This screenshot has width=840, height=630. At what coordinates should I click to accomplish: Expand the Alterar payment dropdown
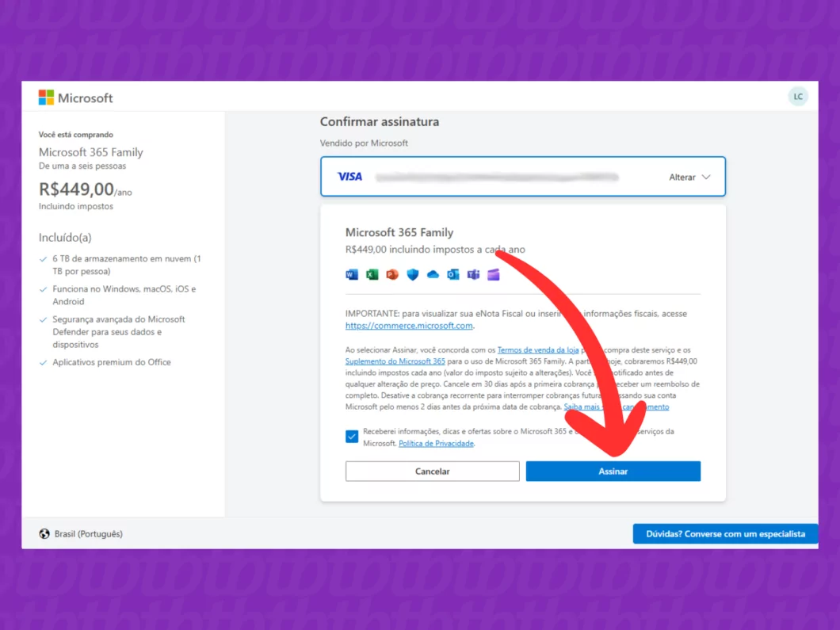[x=689, y=177]
